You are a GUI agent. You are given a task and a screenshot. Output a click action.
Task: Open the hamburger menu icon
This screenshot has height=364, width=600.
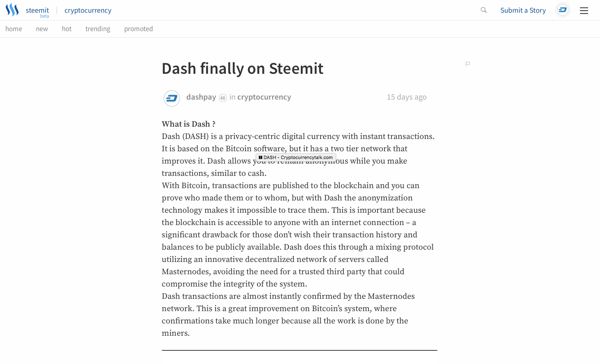point(584,11)
